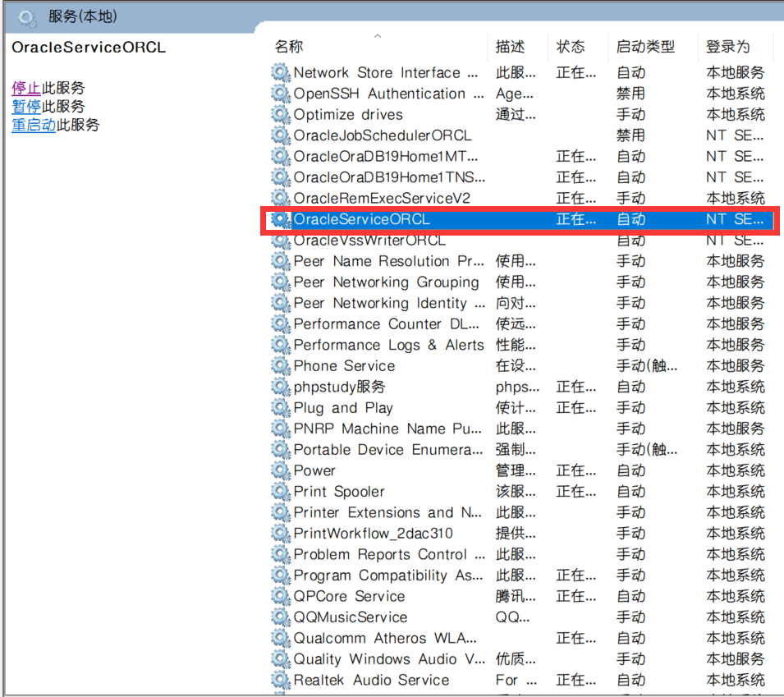Image resolution: width=784 pixels, height=697 pixels.
Task: Click the gear icon of Printer Extensions service
Action: click(x=281, y=512)
